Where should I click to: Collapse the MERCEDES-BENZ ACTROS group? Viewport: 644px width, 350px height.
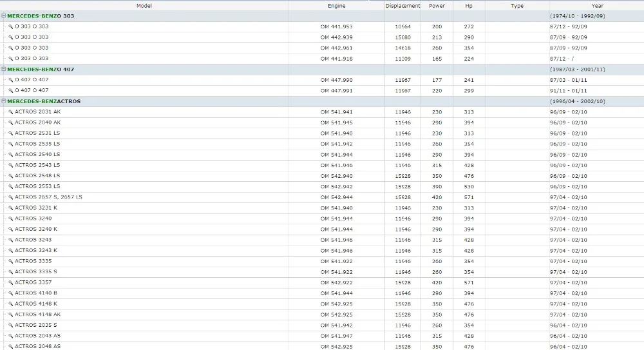[4, 101]
